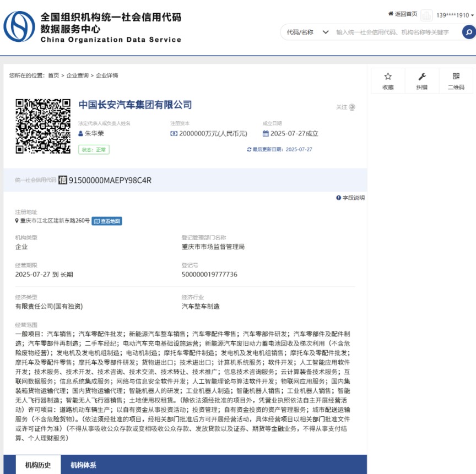
Task: Click the 信 icon beside credit code
Action: (x=63, y=180)
